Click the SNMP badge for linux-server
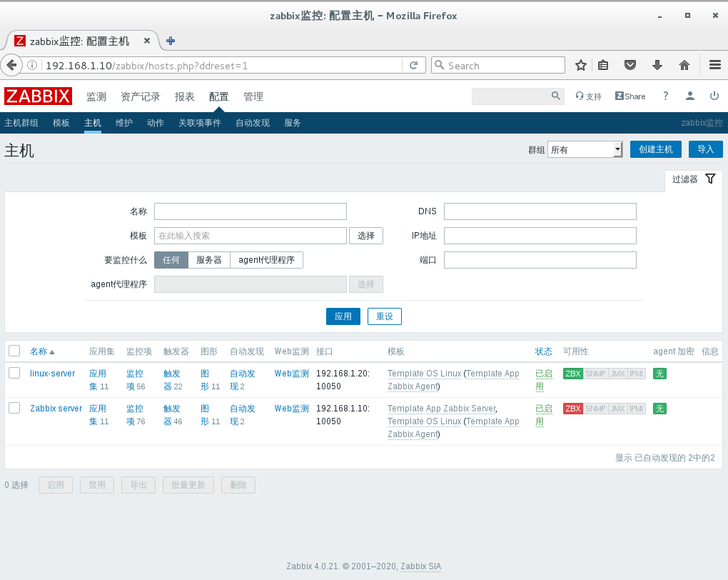 pos(595,374)
